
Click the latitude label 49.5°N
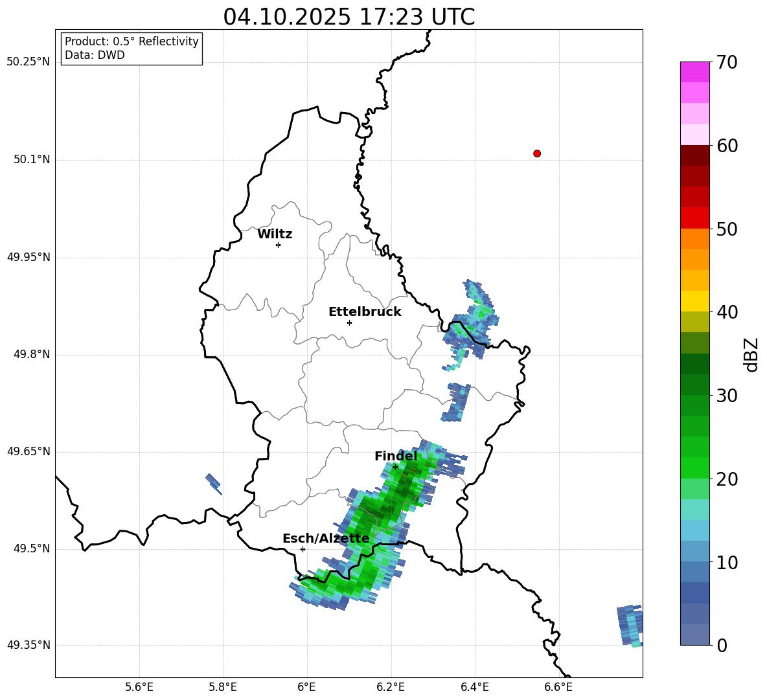click(x=32, y=548)
